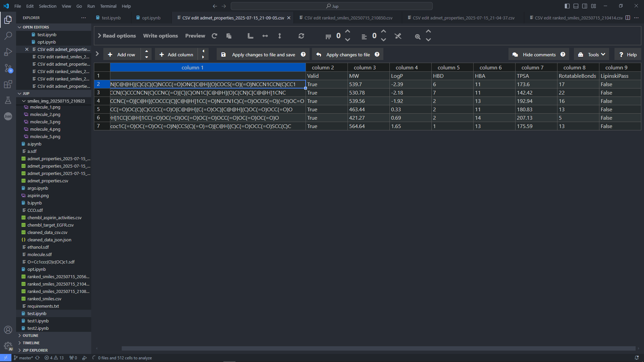Screen dimensions: 644x362
Task: Switch to the opt.ipynb tab
Action: point(148,18)
